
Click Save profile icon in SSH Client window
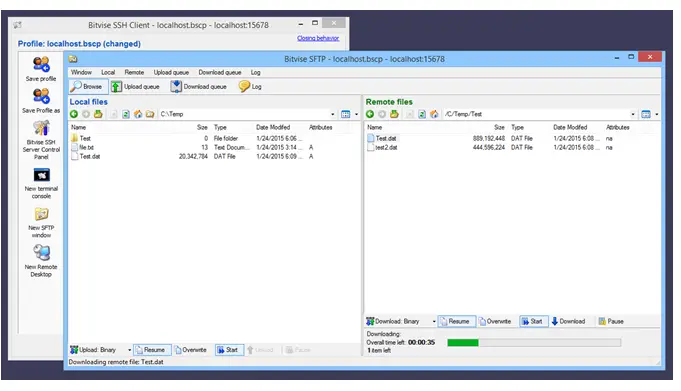pyautogui.click(x=41, y=64)
